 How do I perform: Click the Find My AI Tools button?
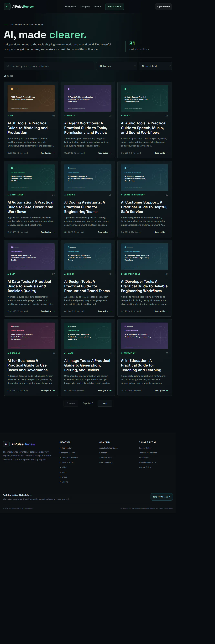162,497
